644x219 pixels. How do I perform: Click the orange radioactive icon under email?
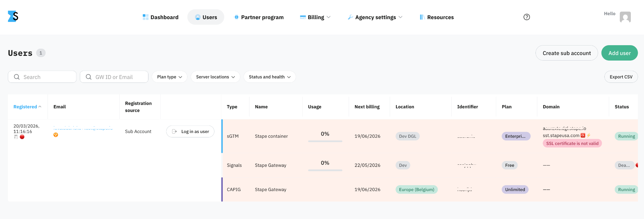(56, 135)
